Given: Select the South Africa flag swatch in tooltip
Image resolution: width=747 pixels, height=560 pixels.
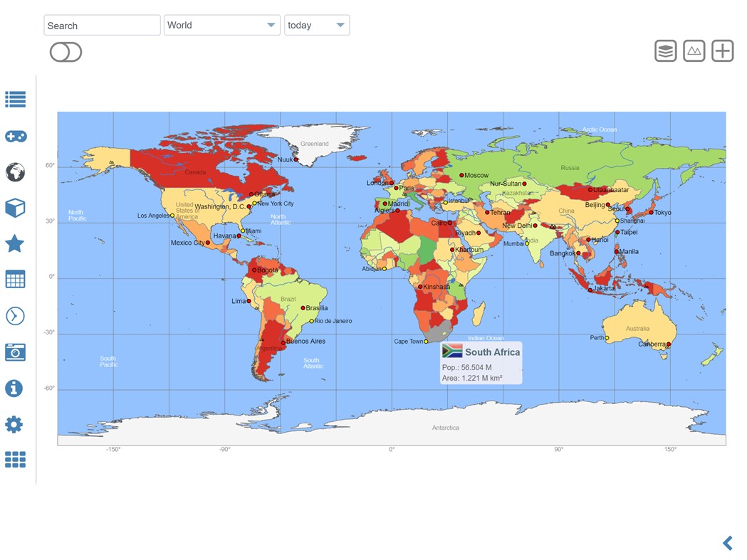Looking at the screenshot, I should click(x=451, y=351).
